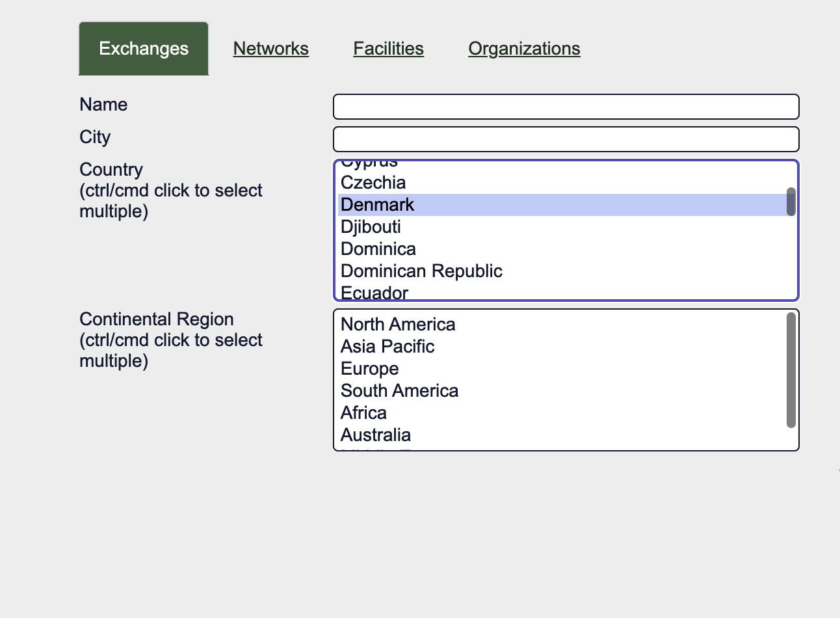Select Australia region
This screenshot has width=840, height=618.
[562, 435]
